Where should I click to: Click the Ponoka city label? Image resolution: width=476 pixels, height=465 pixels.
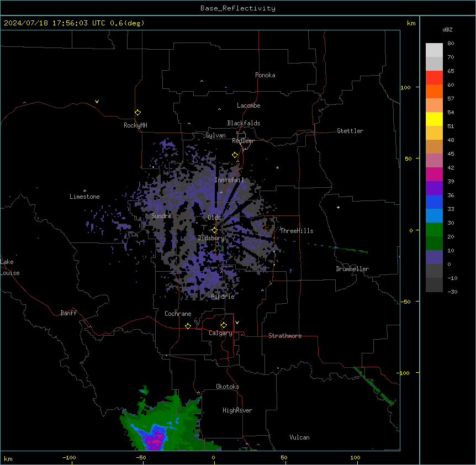[x=265, y=75]
